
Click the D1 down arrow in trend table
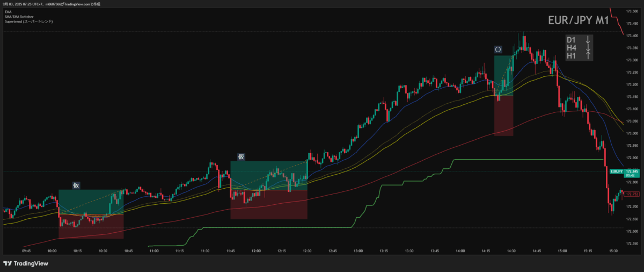(588, 40)
